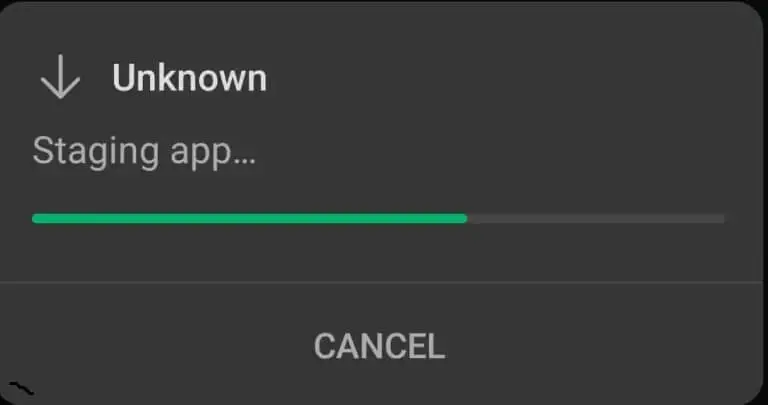This screenshot has width=768, height=405.
Task: Click the left start of the progress bar
Action: 36,218
